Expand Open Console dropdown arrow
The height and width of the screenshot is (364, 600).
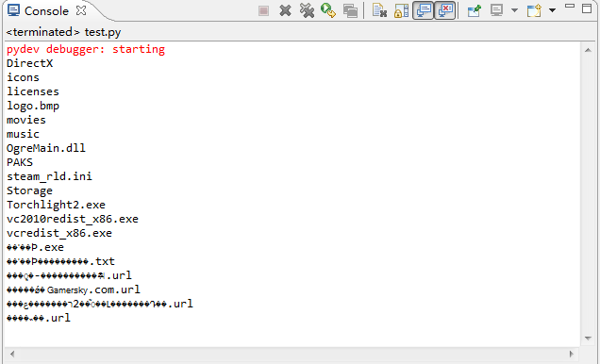tap(552, 10)
